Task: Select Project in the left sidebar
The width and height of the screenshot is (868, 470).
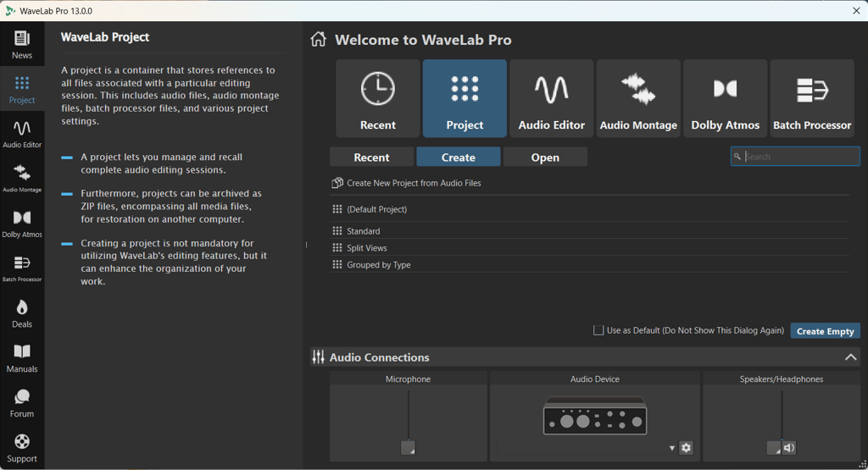Action: pos(22,89)
